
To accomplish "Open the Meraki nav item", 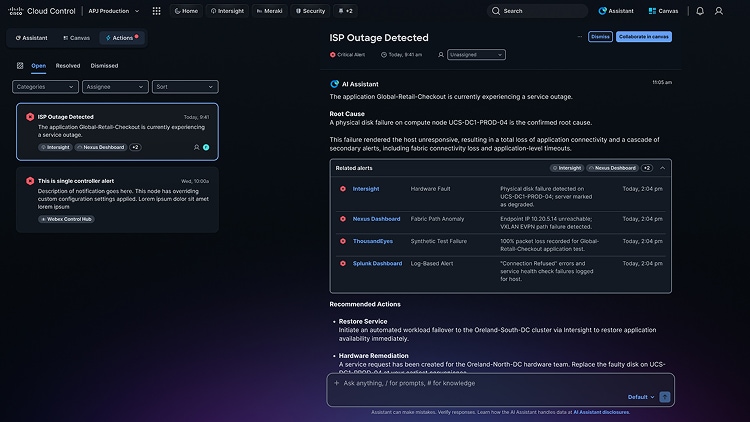I will coord(269,11).
